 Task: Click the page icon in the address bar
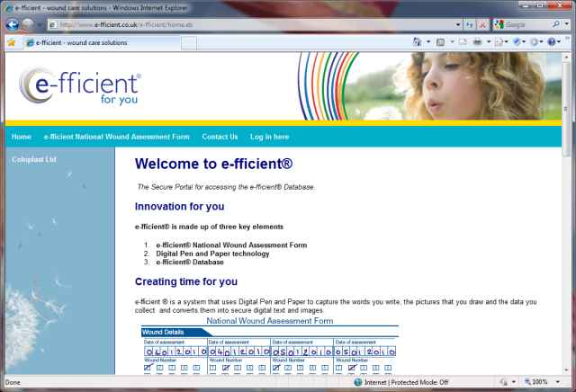coord(53,25)
